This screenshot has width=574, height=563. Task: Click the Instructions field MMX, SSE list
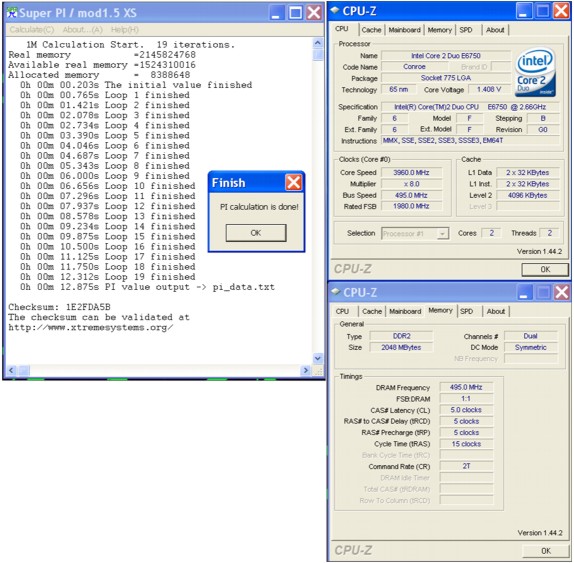tap(470, 141)
